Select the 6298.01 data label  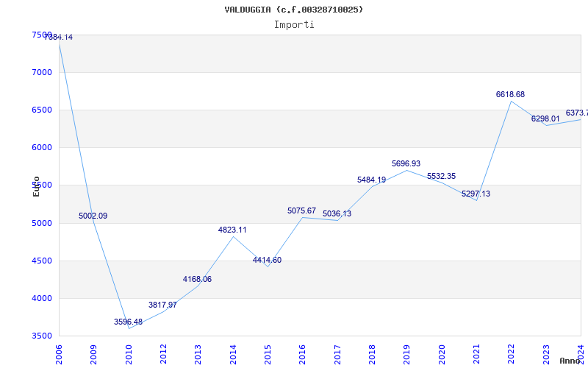[545, 118]
